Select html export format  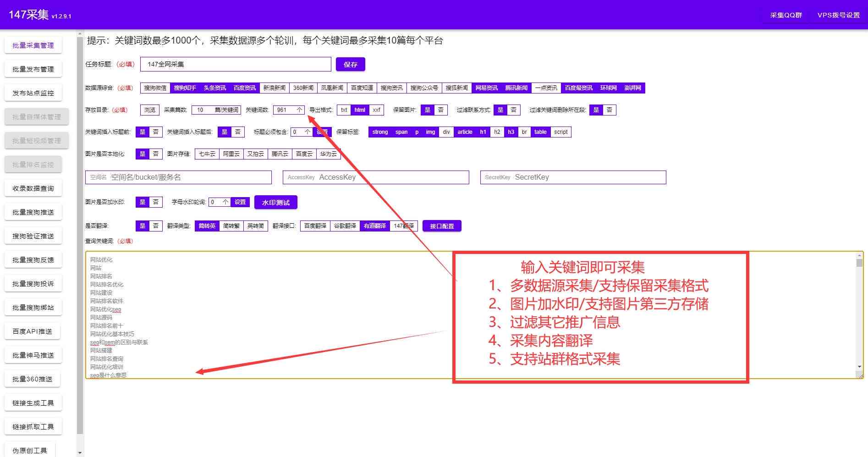click(x=360, y=110)
